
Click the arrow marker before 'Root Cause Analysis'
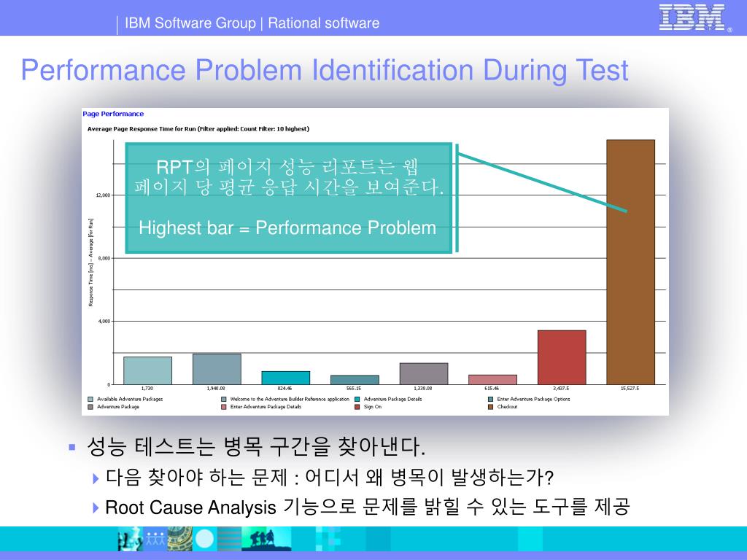tap(96, 508)
